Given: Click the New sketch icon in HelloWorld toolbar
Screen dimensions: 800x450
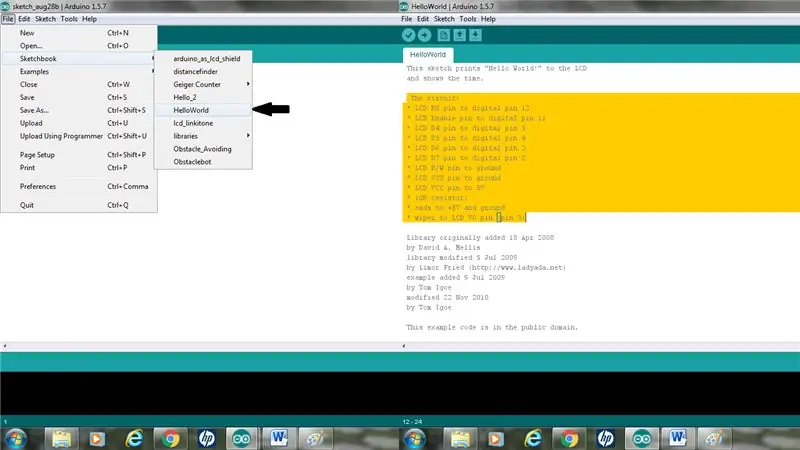Looking at the screenshot, I should pyautogui.click(x=444, y=35).
